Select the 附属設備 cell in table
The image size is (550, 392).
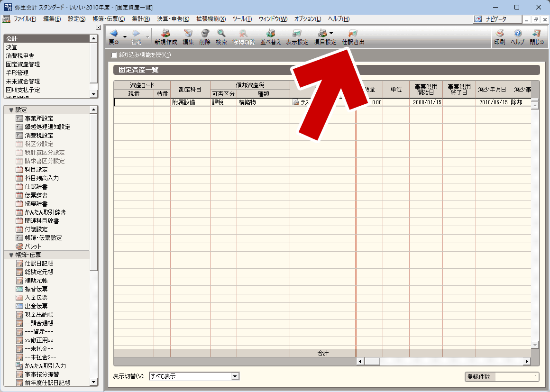click(190, 102)
